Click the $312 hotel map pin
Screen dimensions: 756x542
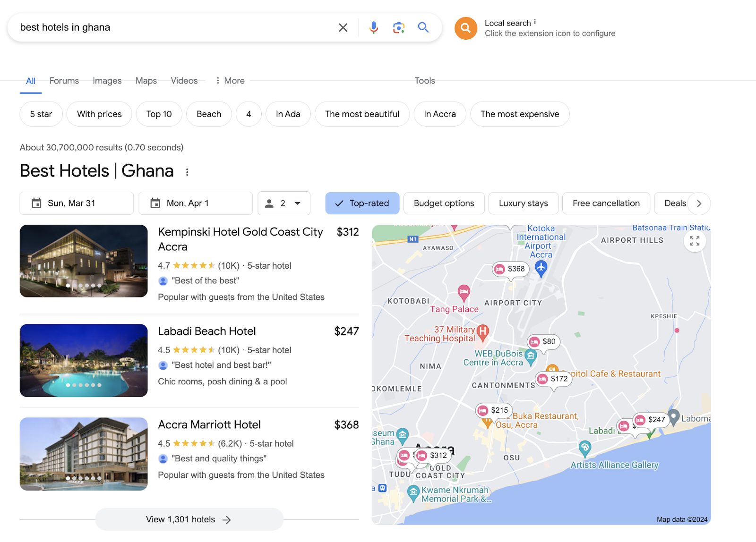[432, 456]
